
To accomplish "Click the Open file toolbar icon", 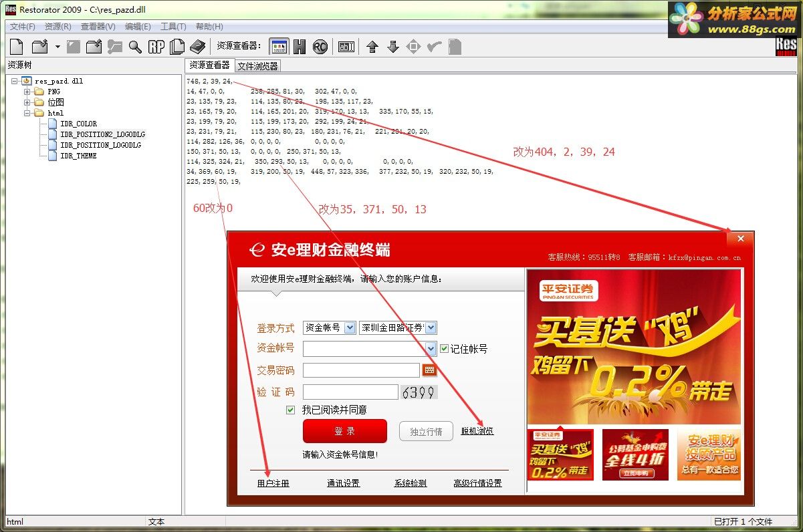I will click(40, 47).
